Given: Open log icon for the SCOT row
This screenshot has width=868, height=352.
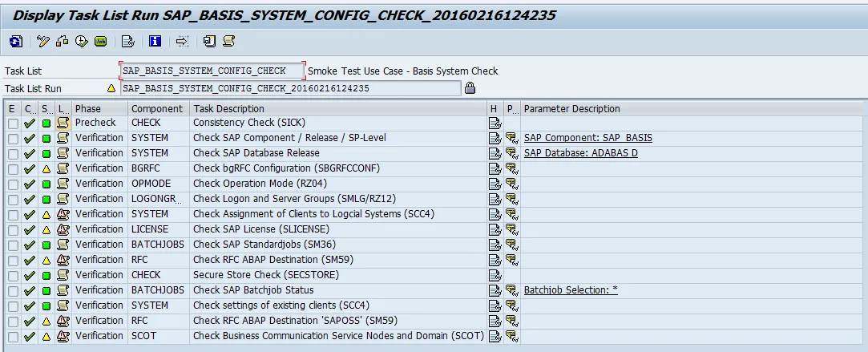Looking at the screenshot, I should 63,336.
